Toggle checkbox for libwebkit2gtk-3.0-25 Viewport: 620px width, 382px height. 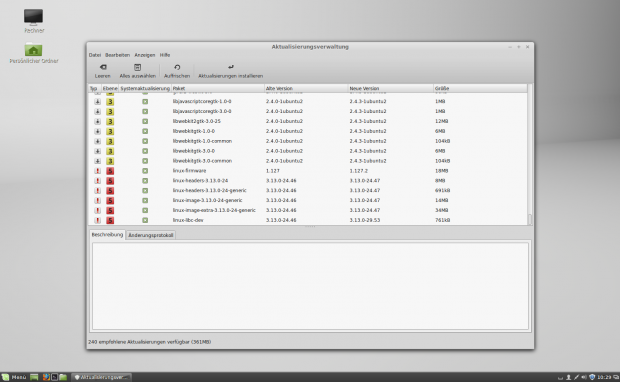coord(145,121)
